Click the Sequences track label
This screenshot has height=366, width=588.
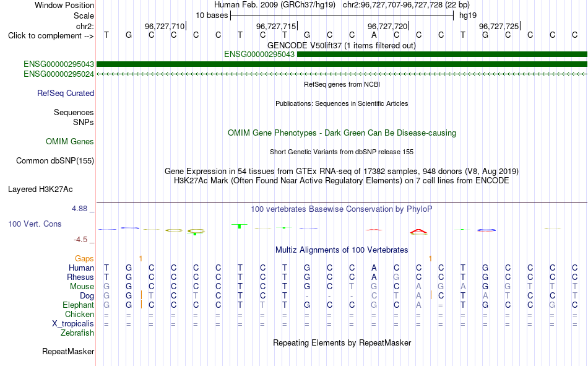click(x=74, y=112)
